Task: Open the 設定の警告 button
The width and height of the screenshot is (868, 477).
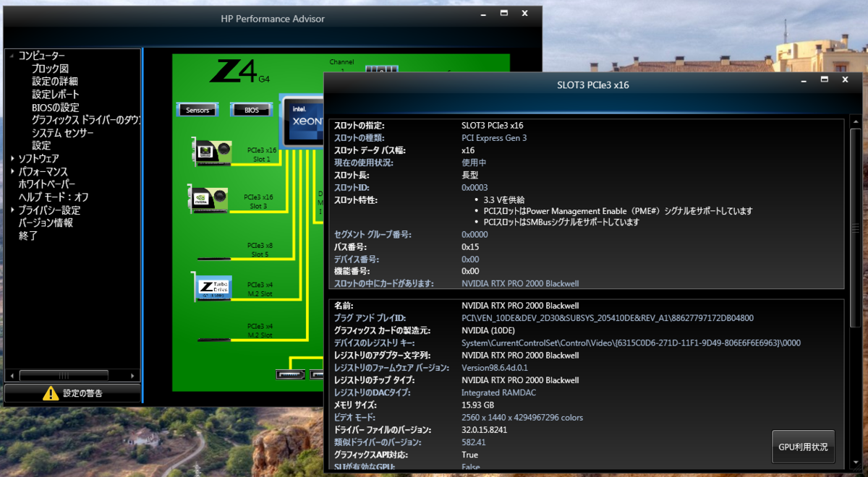Action: click(x=72, y=393)
